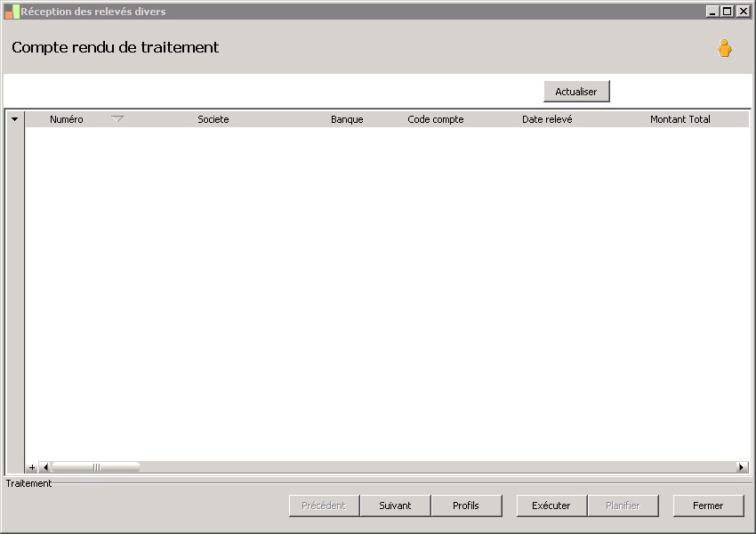Run processing with Exécuter button

551,506
